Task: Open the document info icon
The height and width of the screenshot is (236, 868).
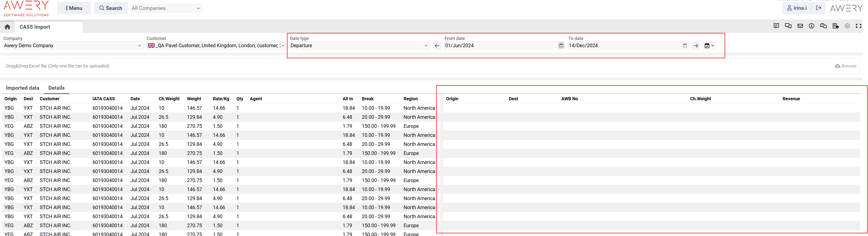Action: [835, 26]
